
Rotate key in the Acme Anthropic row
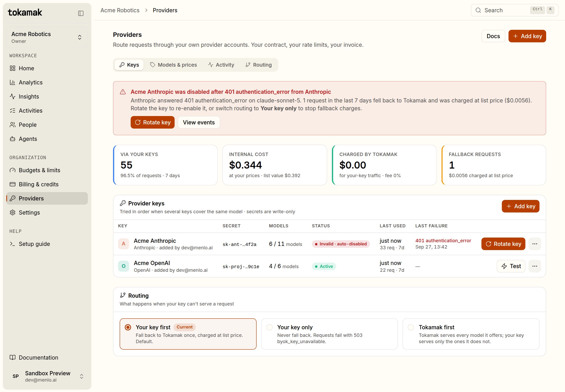pos(503,244)
